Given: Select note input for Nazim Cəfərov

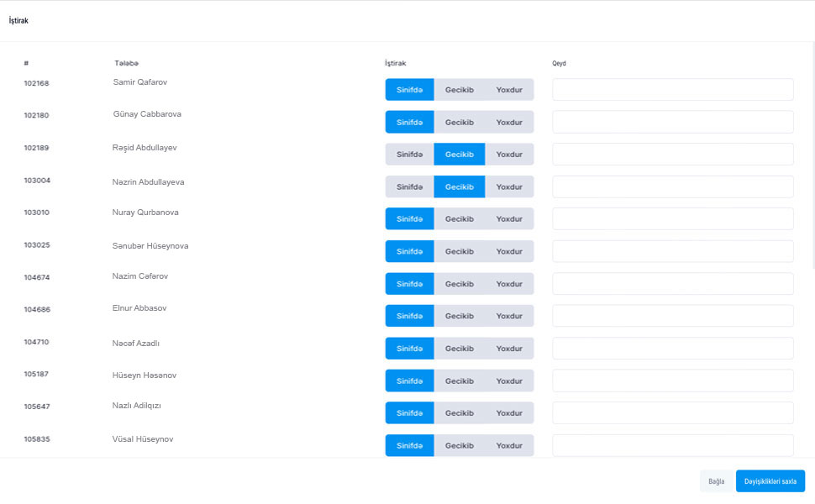Looking at the screenshot, I should 672,284.
